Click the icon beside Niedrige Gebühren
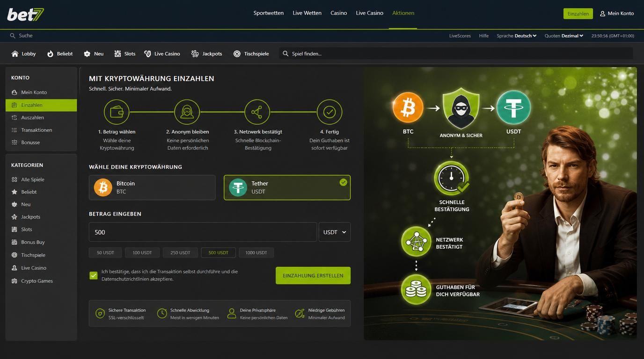 coord(300,314)
